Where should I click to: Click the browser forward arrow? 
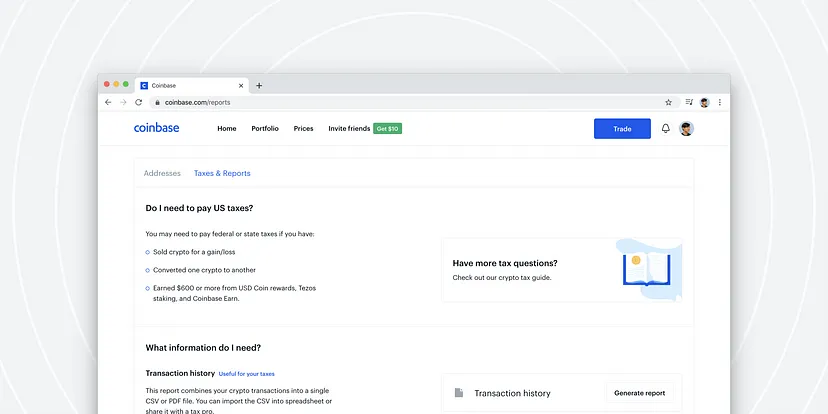(123, 102)
